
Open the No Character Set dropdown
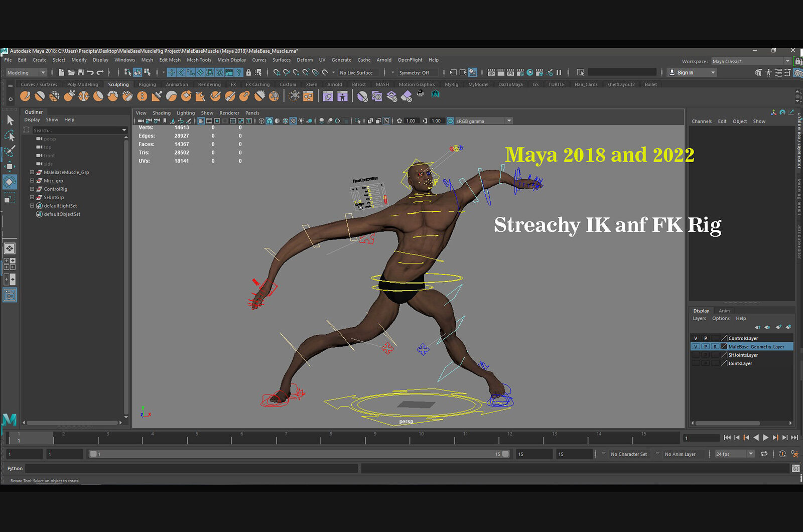click(x=629, y=454)
